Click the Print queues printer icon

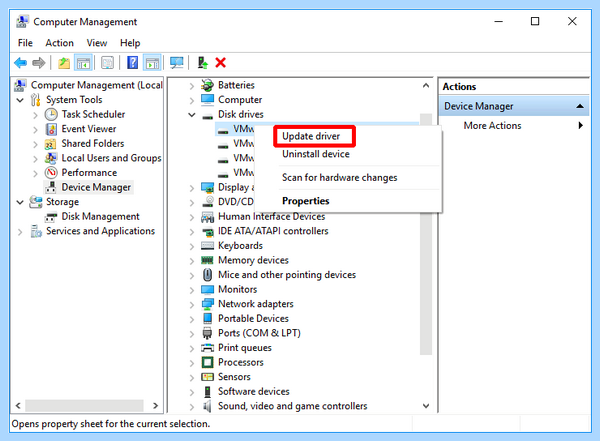tap(207, 348)
